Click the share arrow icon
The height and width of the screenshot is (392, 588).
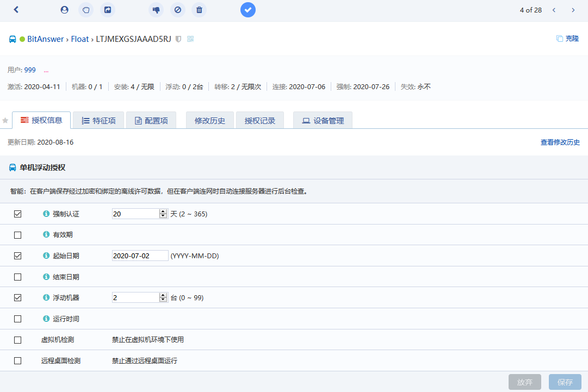pos(108,10)
